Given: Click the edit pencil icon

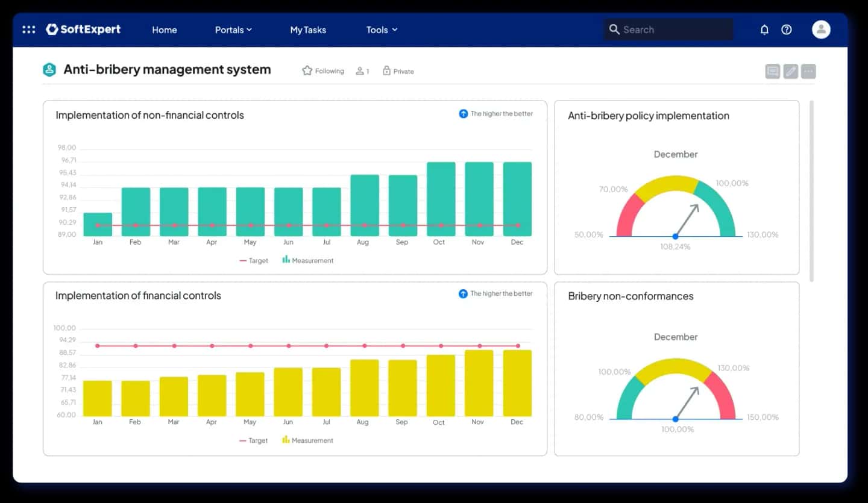Looking at the screenshot, I should [791, 72].
